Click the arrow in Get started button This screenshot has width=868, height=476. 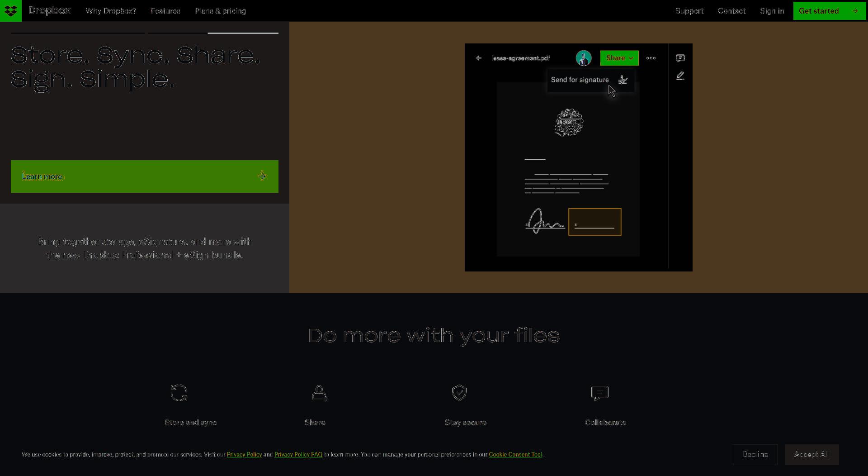click(855, 11)
